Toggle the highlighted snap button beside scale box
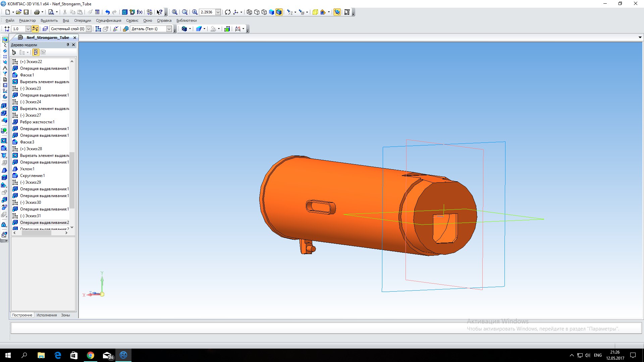Image resolution: width=644 pixels, height=362 pixels. pyautogui.click(x=35, y=29)
